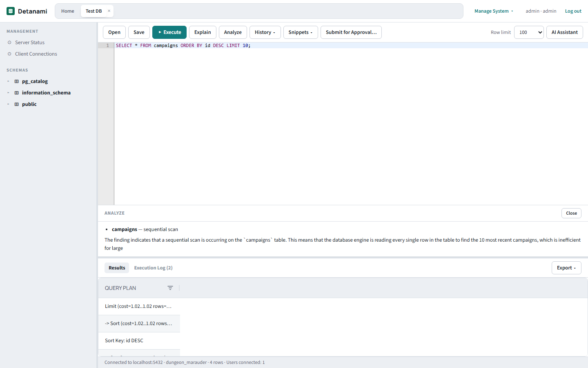Select the Sort (cost=1.02..1.02 row
Viewport: 588px width, 368px height.
pos(139,323)
